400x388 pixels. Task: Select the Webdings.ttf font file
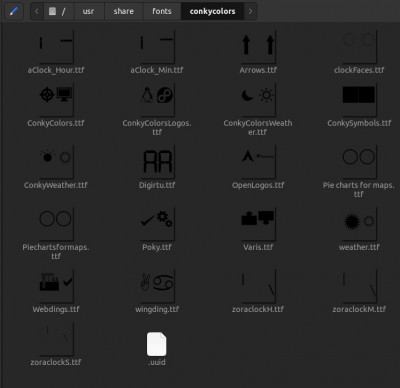pyautogui.click(x=56, y=291)
